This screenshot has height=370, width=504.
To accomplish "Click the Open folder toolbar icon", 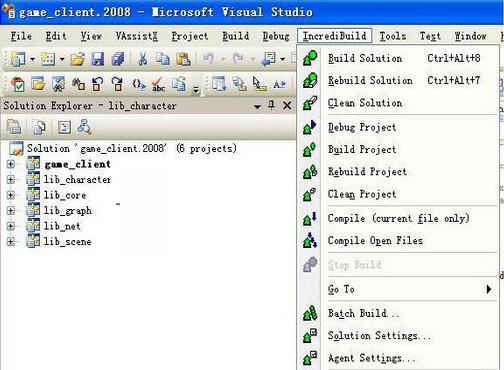I will [77, 59].
